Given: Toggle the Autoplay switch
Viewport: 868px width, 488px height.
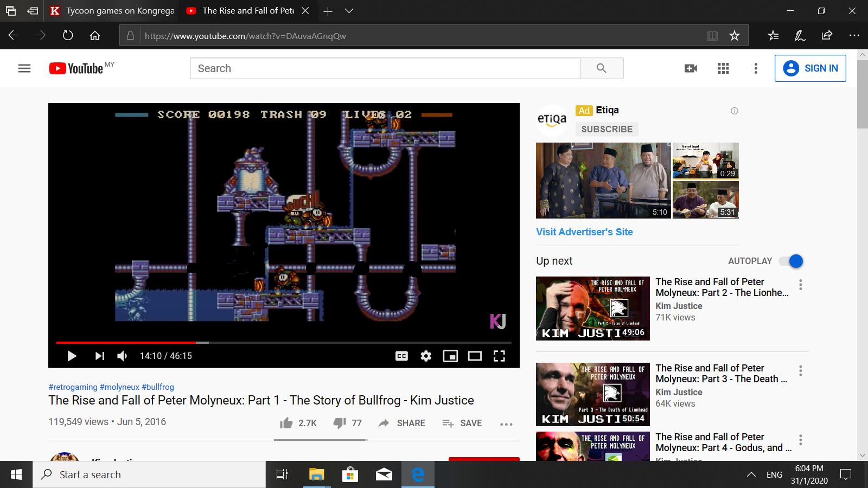Looking at the screenshot, I should (791, 261).
